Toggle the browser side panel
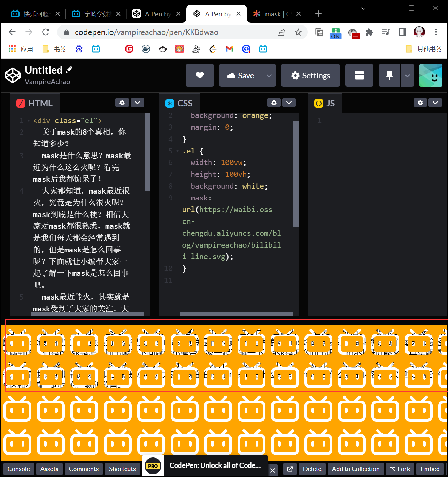 coord(402,32)
